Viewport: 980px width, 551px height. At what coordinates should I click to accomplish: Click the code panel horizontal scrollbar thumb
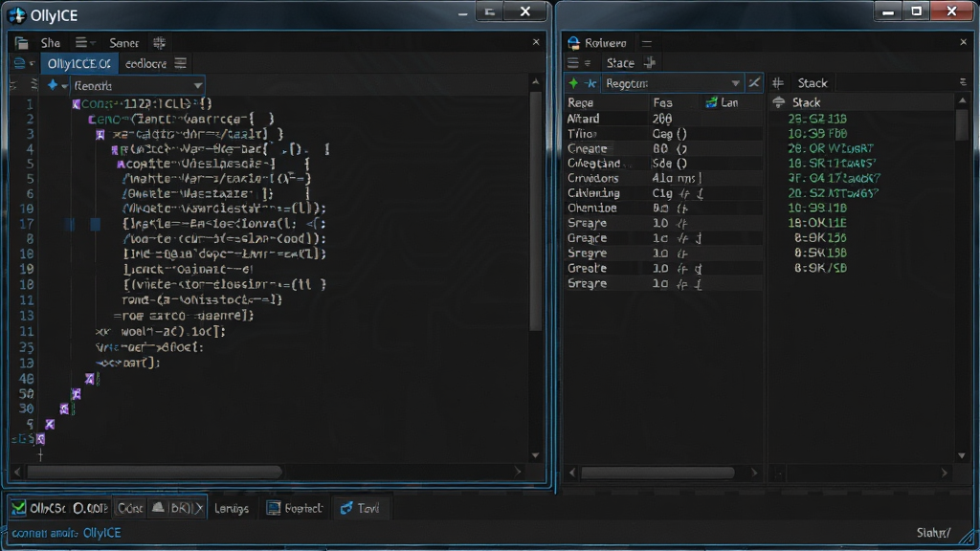[x=154, y=472]
